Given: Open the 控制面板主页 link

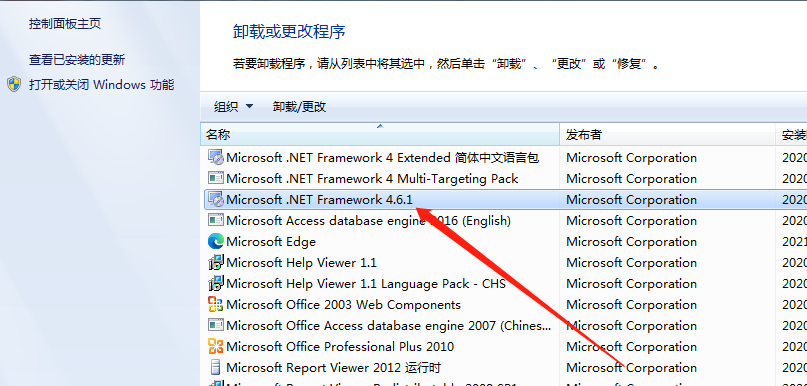Looking at the screenshot, I should (x=65, y=24).
